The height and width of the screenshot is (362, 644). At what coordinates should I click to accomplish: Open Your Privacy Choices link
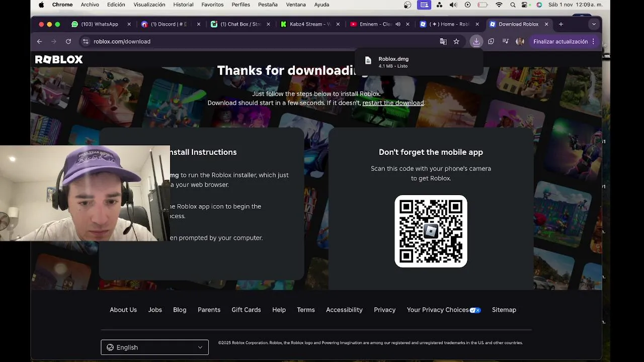444,310
